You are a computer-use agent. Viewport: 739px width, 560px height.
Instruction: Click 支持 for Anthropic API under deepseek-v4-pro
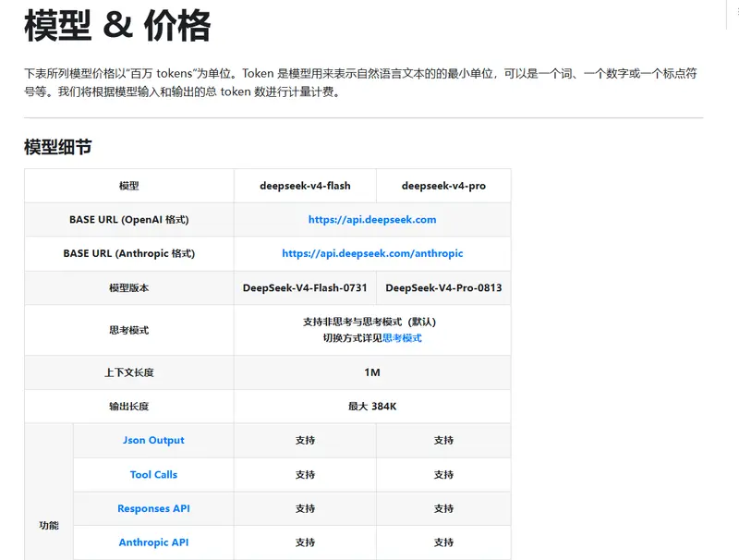tap(443, 542)
